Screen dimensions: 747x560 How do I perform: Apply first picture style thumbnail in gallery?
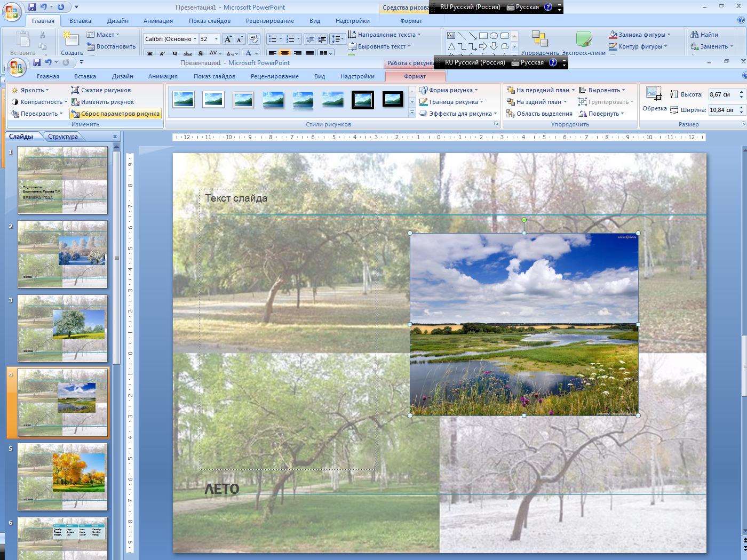tap(184, 100)
